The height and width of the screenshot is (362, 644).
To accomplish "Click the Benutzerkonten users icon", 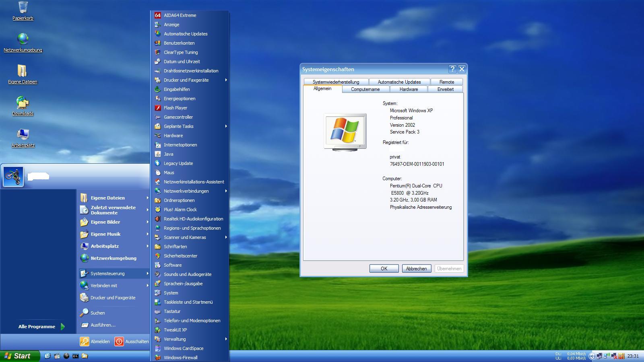I will [x=158, y=43].
